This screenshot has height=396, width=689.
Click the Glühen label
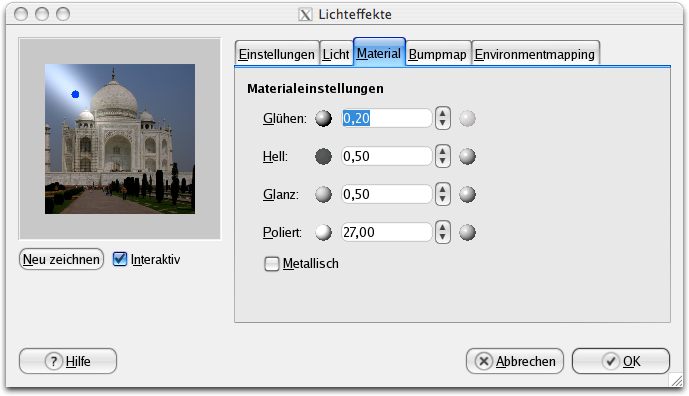tap(285, 119)
